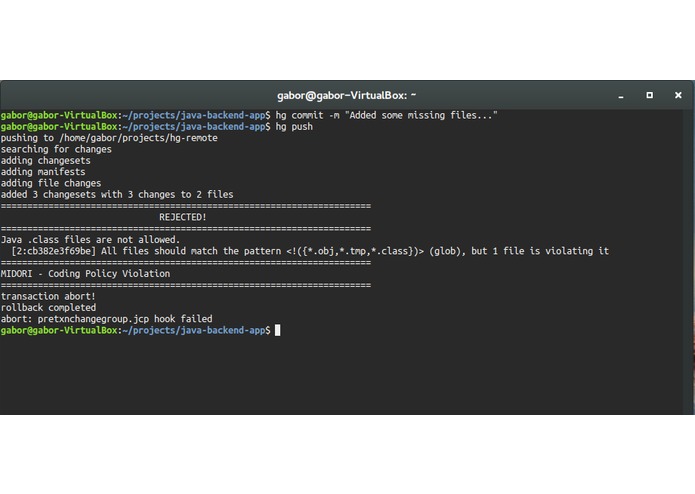Click 'MIDORI - Coding Policy Violation' line
The image size is (695, 494).
coord(85,274)
